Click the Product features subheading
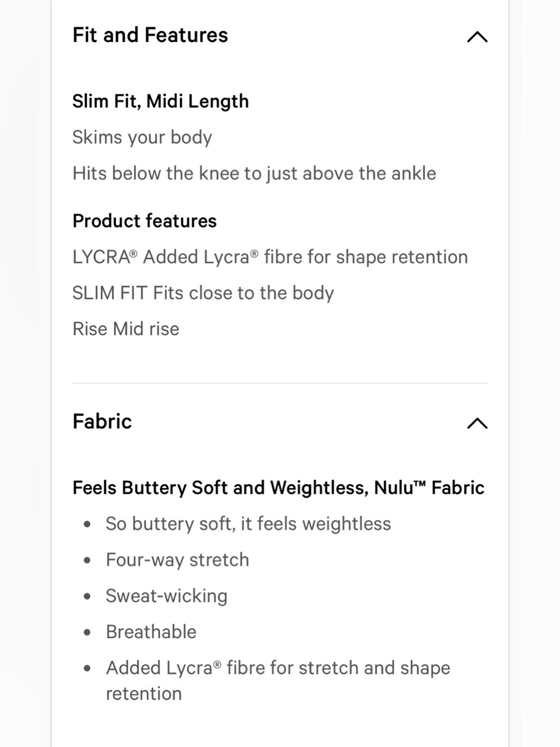This screenshot has width=560, height=747. [x=144, y=221]
